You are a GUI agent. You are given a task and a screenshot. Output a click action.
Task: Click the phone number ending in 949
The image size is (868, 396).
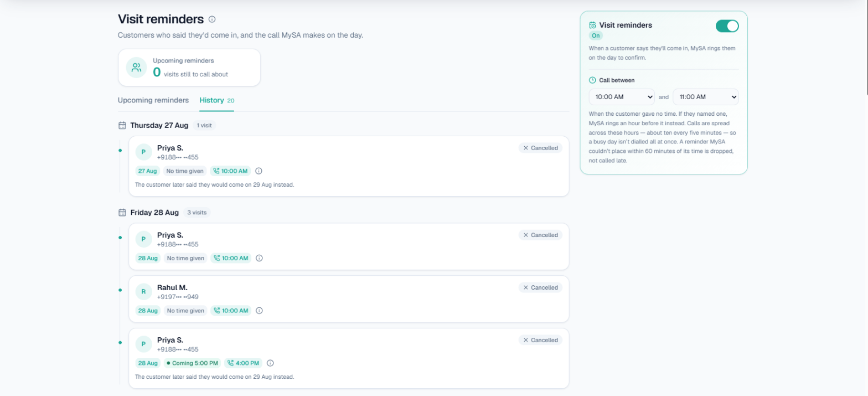(x=178, y=297)
